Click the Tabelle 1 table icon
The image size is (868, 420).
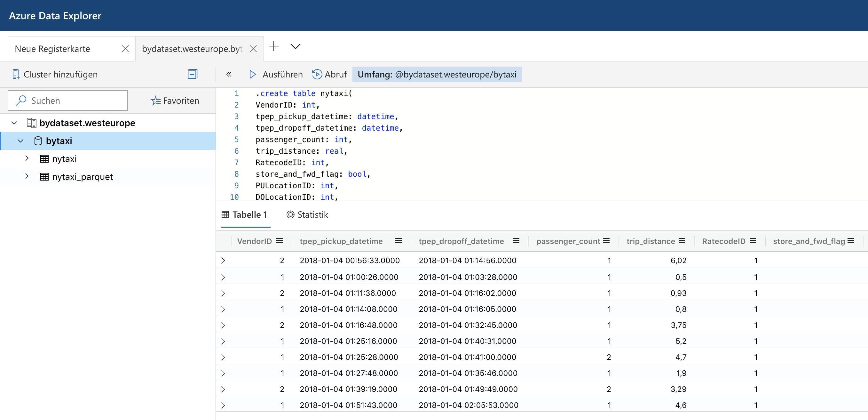[x=225, y=214]
